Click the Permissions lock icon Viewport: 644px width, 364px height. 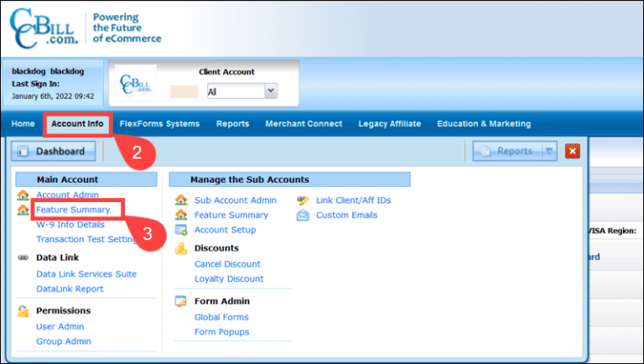(23, 310)
